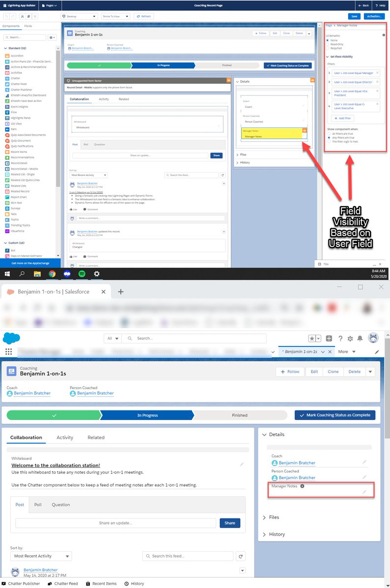
Task: Open the Activity tab on lower record page
Action: click(x=65, y=438)
